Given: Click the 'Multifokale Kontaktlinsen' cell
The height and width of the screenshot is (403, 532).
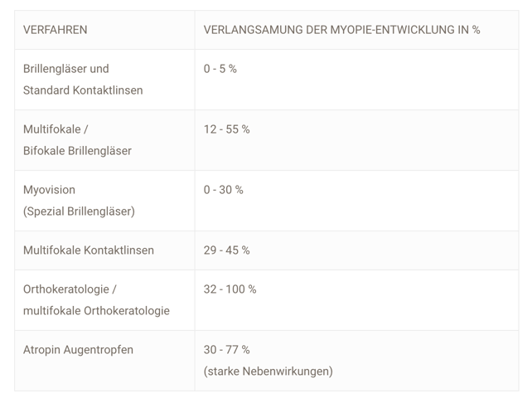Looking at the screenshot, I should 89,250.
